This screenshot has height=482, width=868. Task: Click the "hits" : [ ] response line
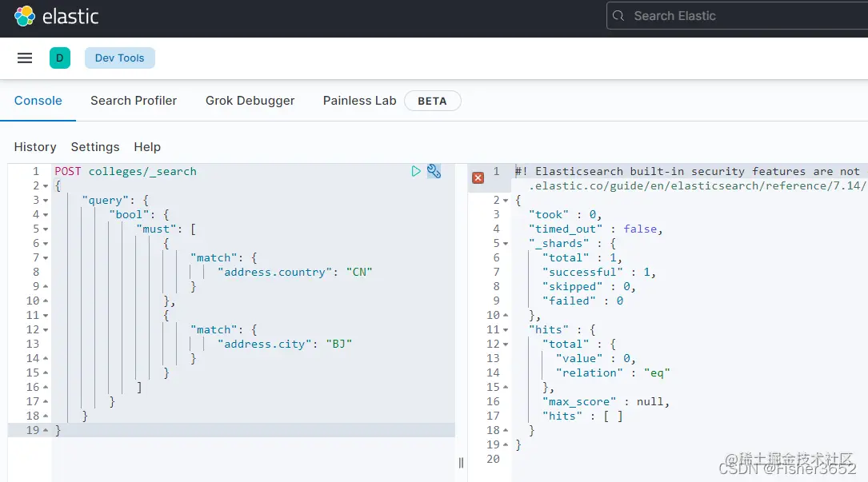(582, 416)
